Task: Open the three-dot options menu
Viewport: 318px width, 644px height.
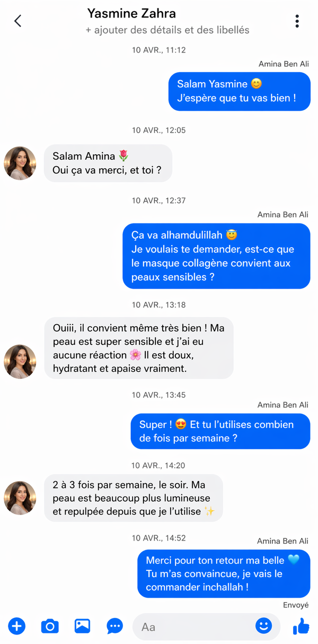Action: tap(297, 21)
